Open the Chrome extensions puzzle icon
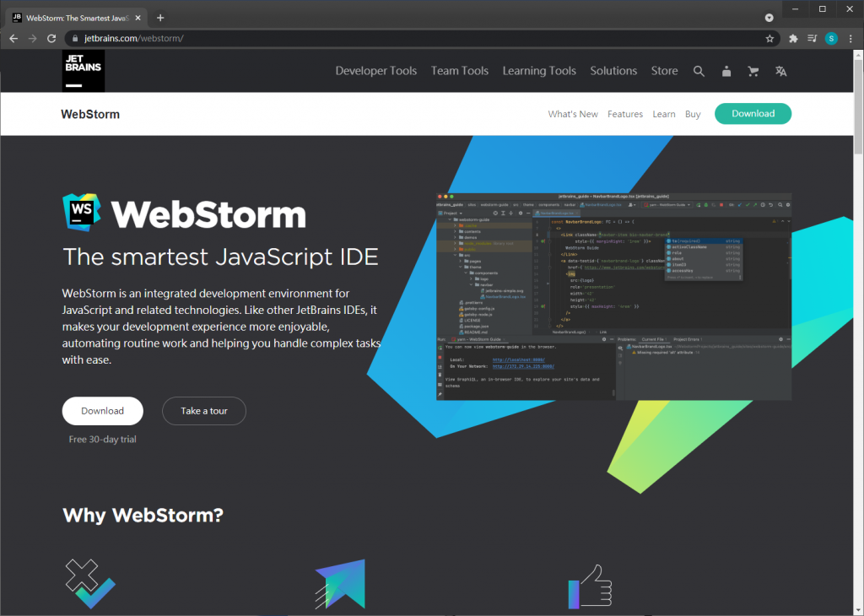The image size is (864, 616). pyautogui.click(x=793, y=39)
